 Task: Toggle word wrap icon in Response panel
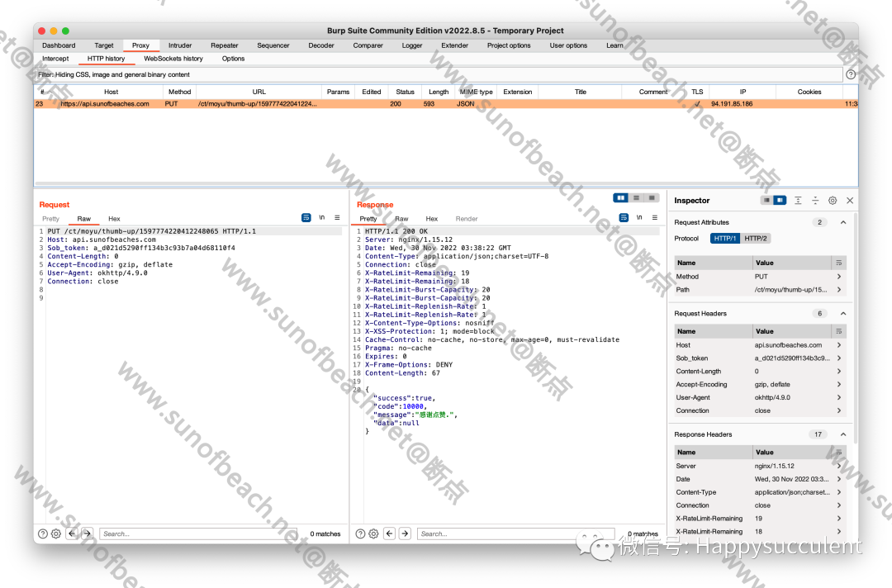coord(624,218)
